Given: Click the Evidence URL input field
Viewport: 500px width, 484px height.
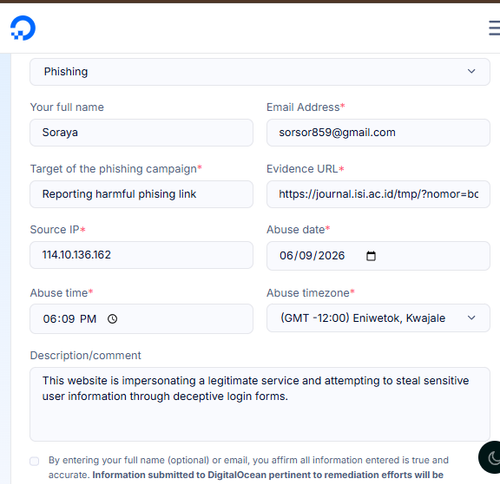Looking at the screenshot, I should pyautogui.click(x=378, y=194).
